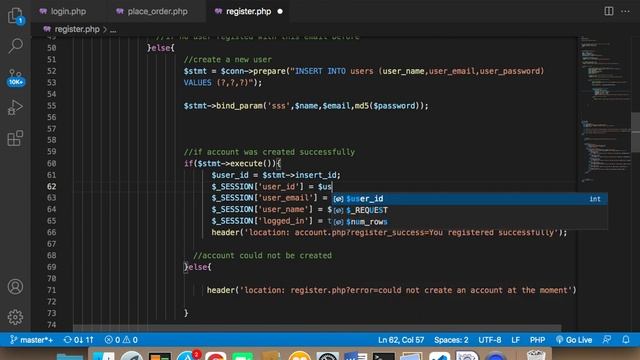This screenshot has width=640, height=360.
Task: Click line number 52 in gutter
Action: pos(51,71)
